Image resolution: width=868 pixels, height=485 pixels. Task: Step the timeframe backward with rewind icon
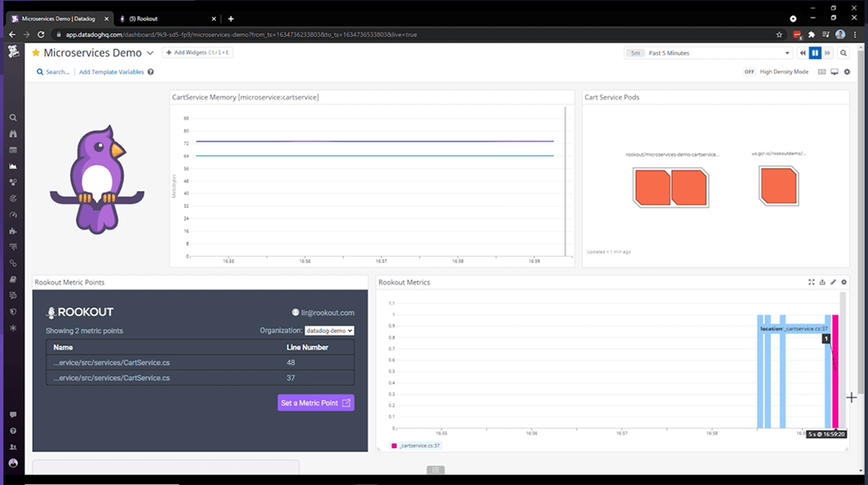coord(802,53)
